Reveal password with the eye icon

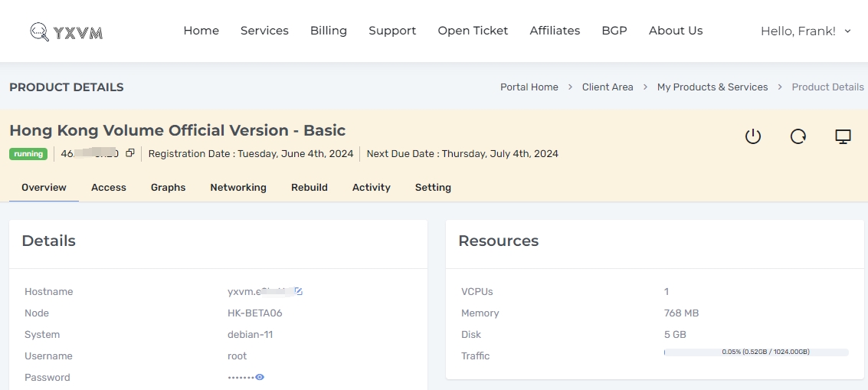click(x=260, y=377)
